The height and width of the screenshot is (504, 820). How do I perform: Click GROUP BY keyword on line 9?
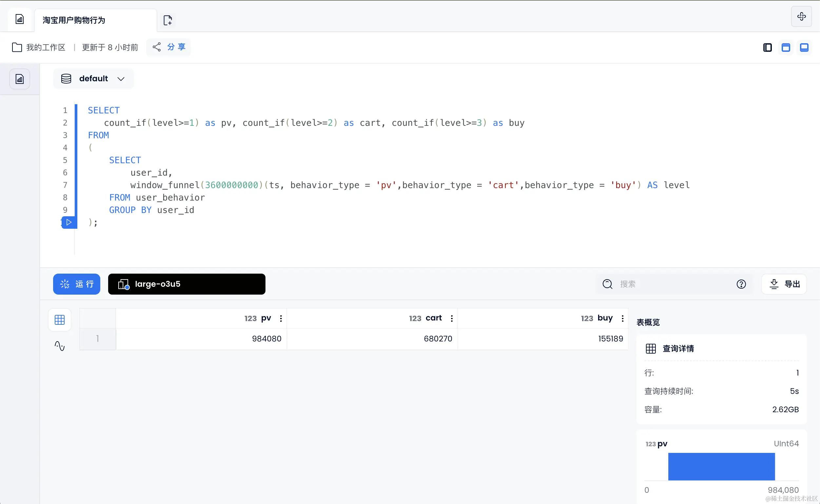click(130, 210)
